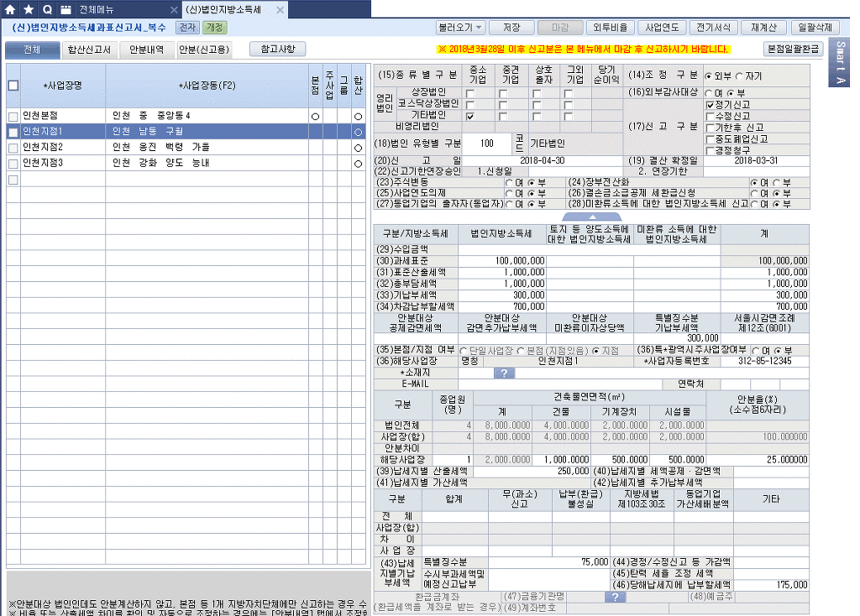Check the 수정신고 checkbox
Screen dimensions: 860x616
[711, 116]
